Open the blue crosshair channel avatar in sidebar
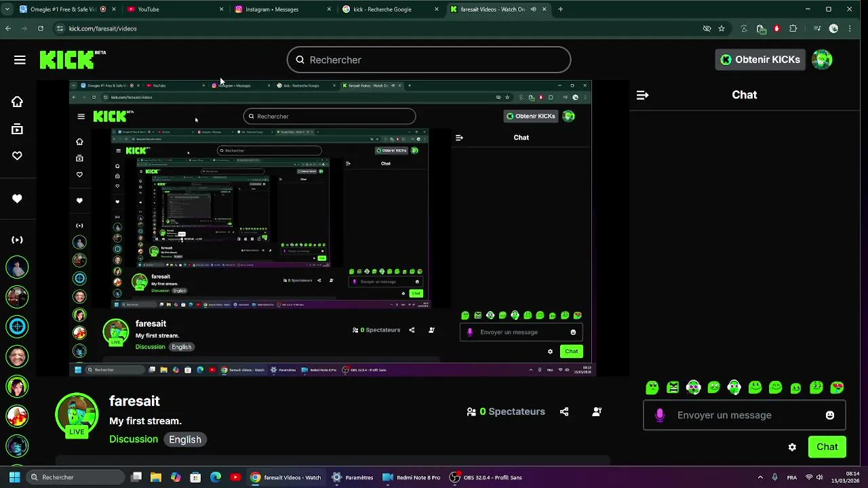Screen dimensions: 868x488 [17, 327]
